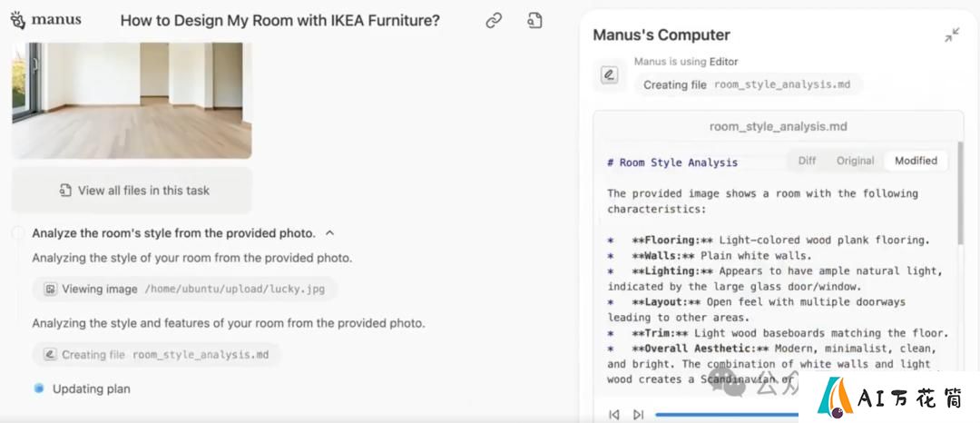Click the 'Updating plan' status text
The image size is (980, 423).
pyautogui.click(x=92, y=389)
